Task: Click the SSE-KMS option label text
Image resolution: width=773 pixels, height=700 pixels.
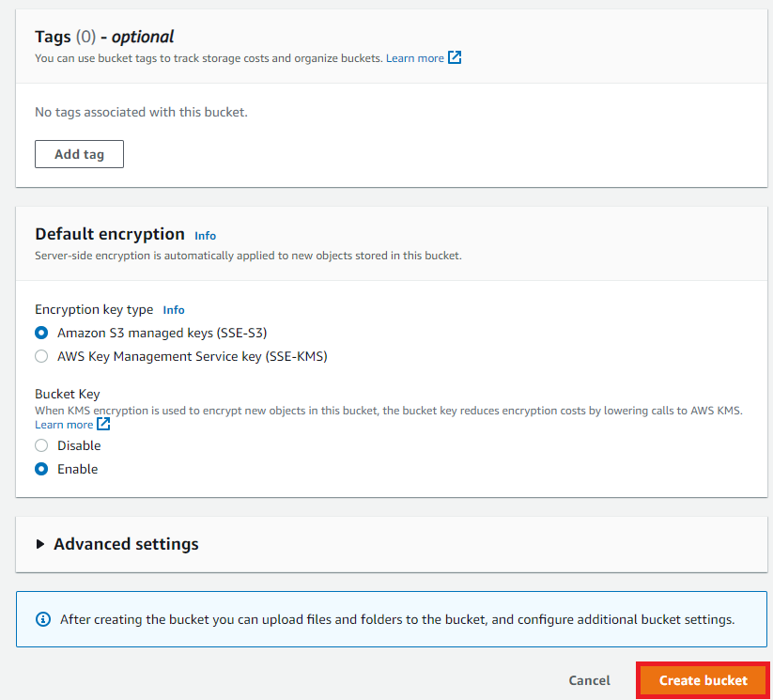Action: (x=193, y=356)
